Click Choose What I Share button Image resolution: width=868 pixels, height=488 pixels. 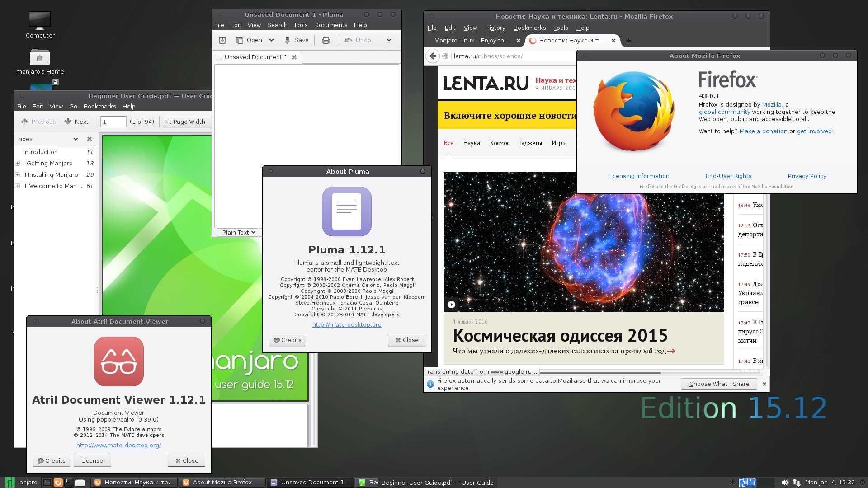click(x=719, y=384)
